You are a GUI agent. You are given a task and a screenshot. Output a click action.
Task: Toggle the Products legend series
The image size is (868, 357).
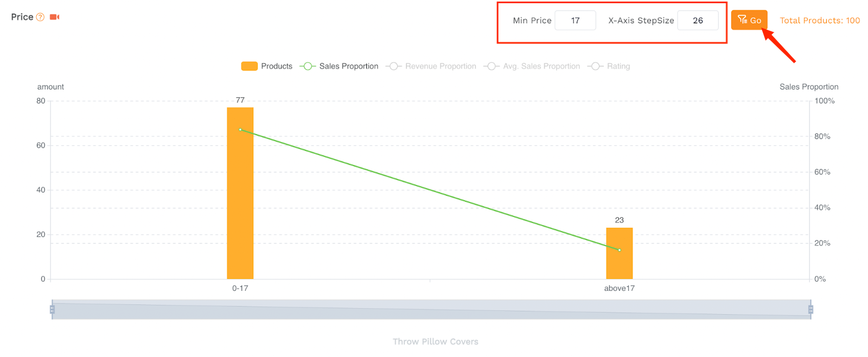click(x=266, y=66)
